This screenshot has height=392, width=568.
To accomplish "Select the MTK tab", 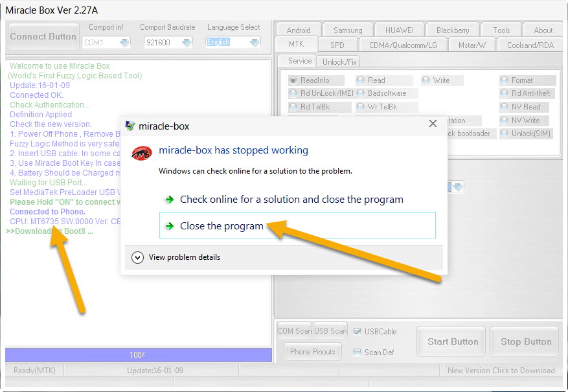I will pyautogui.click(x=297, y=44).
